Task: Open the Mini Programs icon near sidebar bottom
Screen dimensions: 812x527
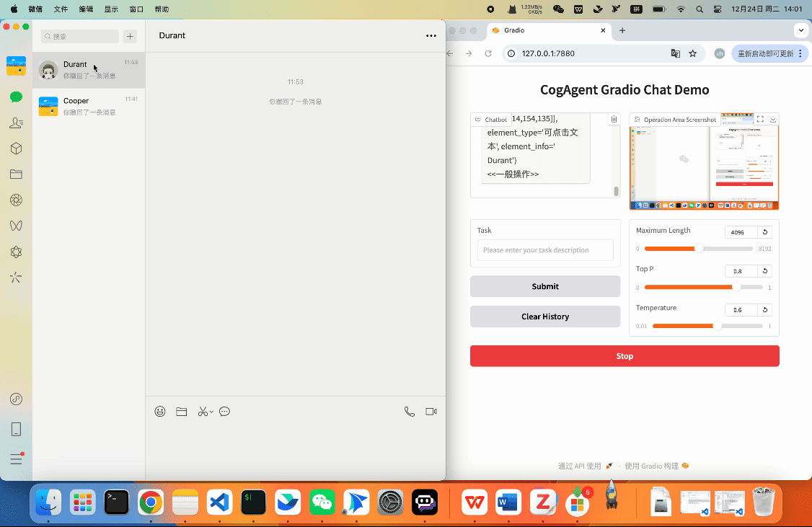Action: click(x=16, y=399)
